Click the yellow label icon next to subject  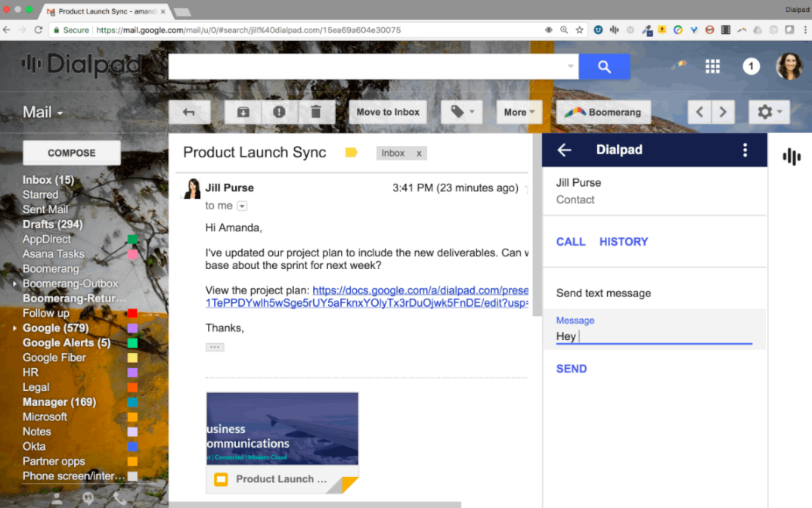351,152
